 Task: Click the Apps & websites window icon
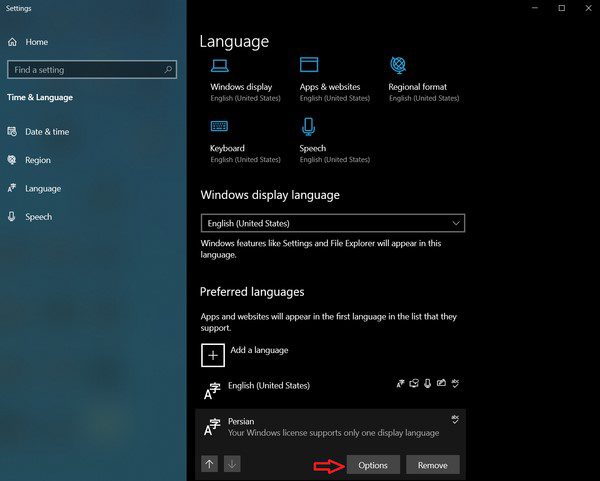coord(309,65)
